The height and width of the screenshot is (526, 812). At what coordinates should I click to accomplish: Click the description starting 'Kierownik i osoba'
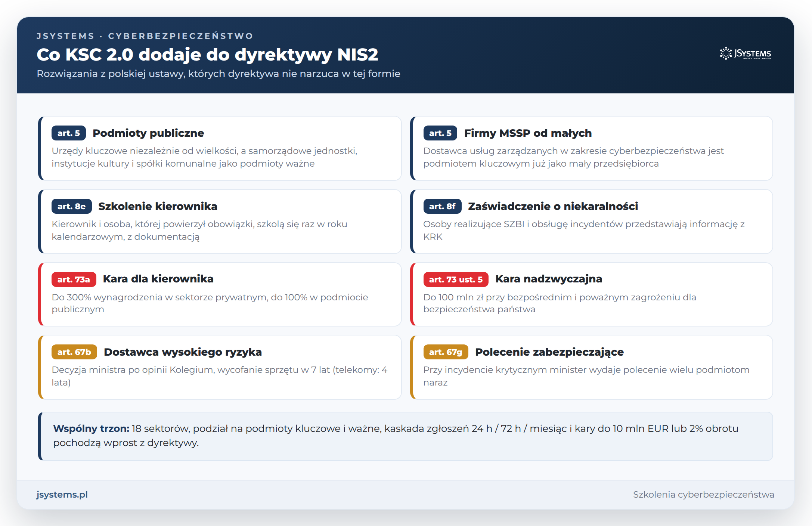(199, 230)
